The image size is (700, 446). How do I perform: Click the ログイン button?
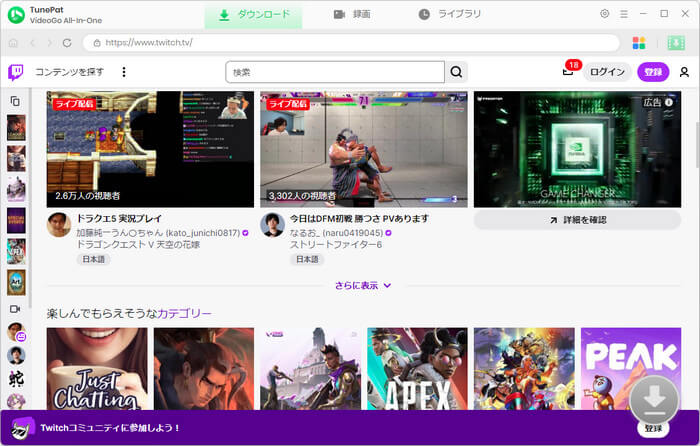tap(607, 72)
